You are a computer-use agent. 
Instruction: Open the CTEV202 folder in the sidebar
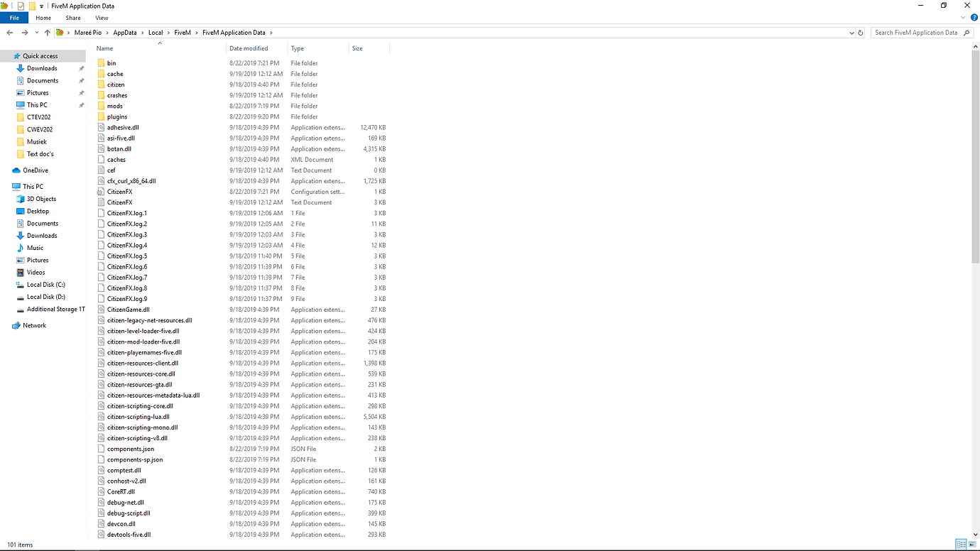point(38,117)
